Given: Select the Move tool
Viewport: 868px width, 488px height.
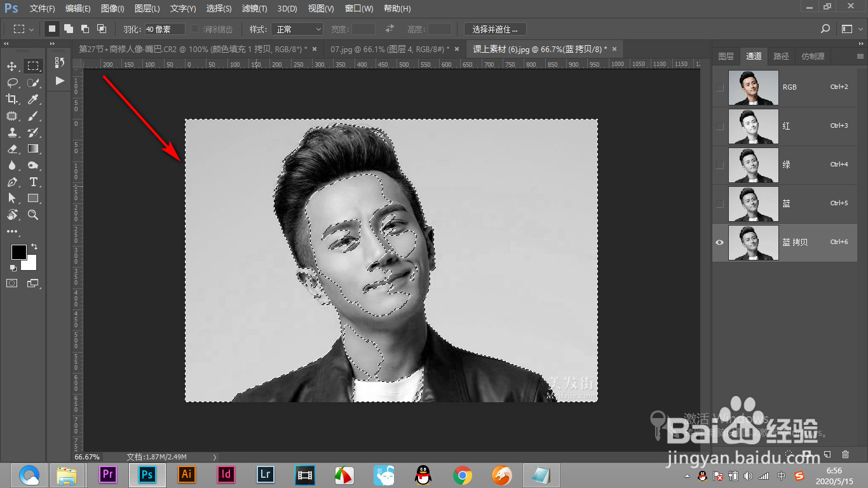Looking at the screenshot, I should [x=11, y=67].
